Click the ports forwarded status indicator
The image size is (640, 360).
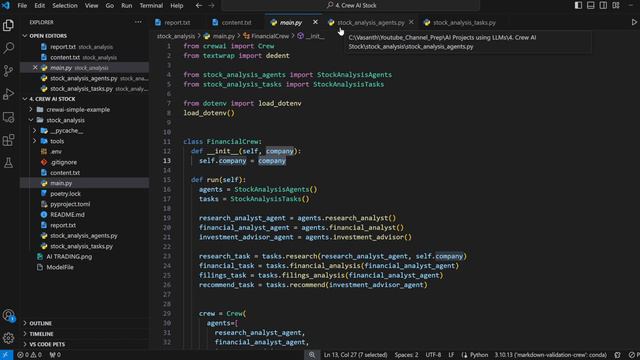55,355
